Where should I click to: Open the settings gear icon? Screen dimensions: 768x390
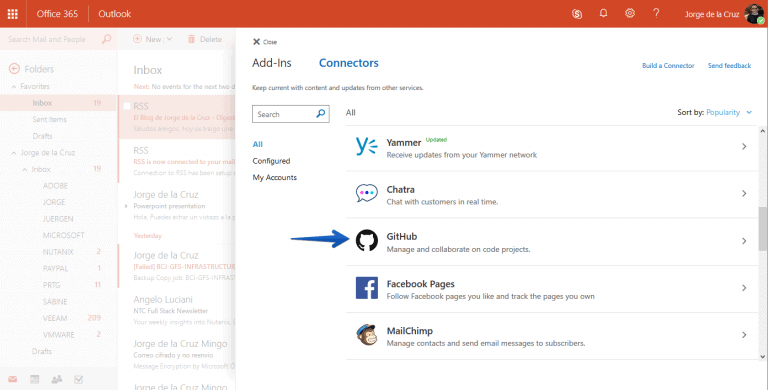(630, 13)
